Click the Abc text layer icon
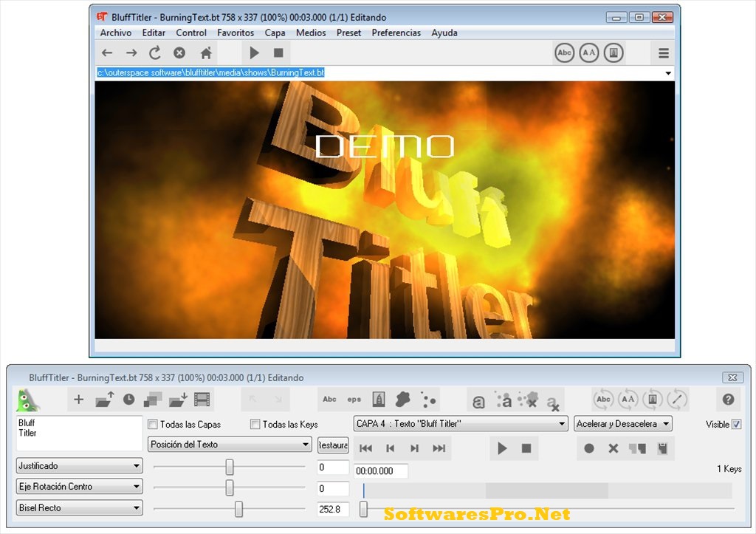756x534 pixels. (x=329, y=399)
